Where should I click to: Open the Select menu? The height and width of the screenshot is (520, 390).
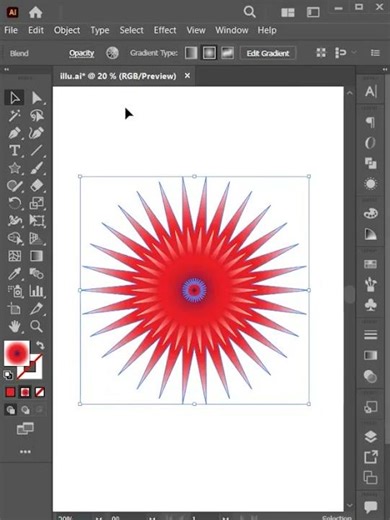pyautogui.click(x=132, y=30)
